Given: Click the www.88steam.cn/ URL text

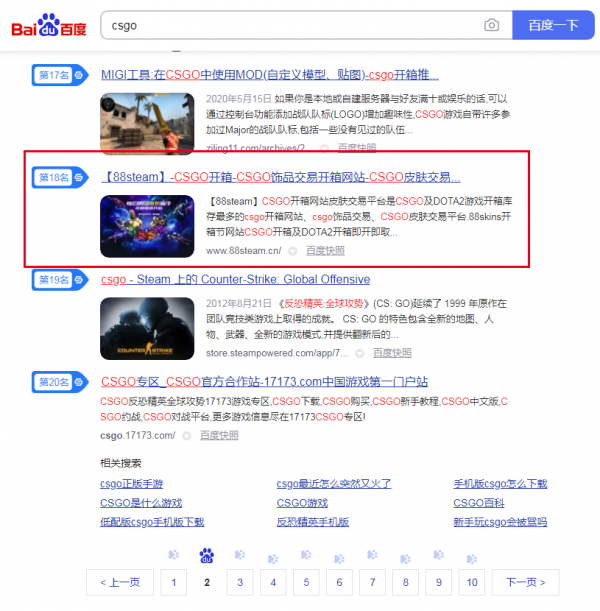Looking at the screenshot, I should click(x=244, y=251).
